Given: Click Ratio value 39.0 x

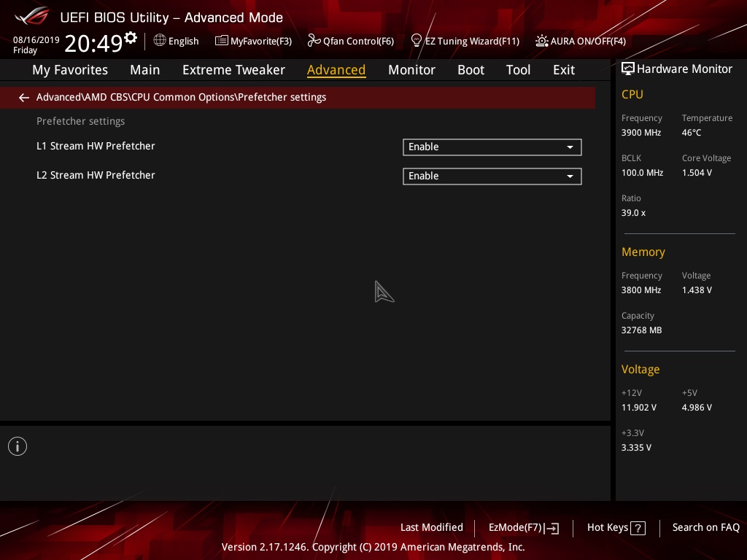Looking at the screenshot, I should point(634,213).
